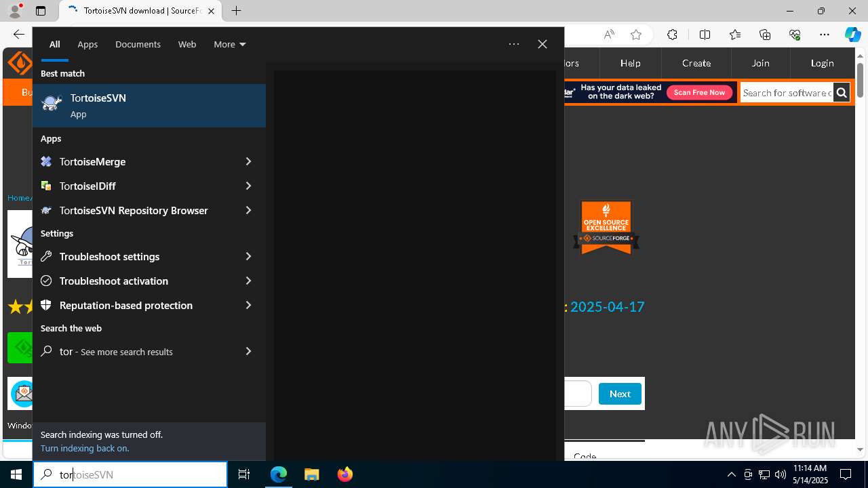This screenshot has width=868, height=488.
Task: Select the Apps search filter tab
Action: (x=87, y=44)
